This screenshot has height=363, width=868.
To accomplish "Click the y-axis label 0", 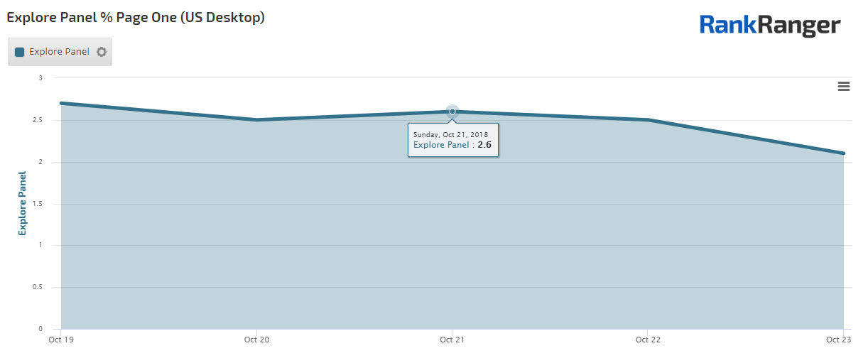I will click(x=40, y=329).
